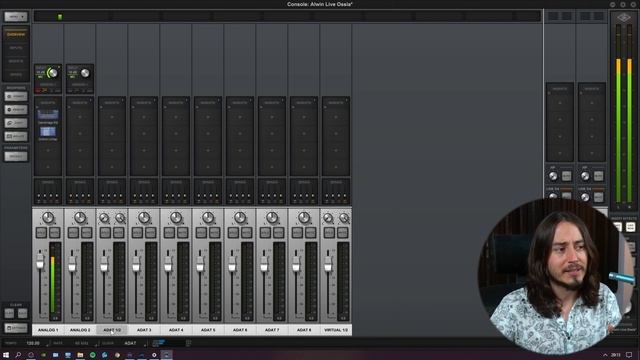This screenshot has width=640, height=360.
Task: Switch to the INPUTS view
Action: point(16,48)
